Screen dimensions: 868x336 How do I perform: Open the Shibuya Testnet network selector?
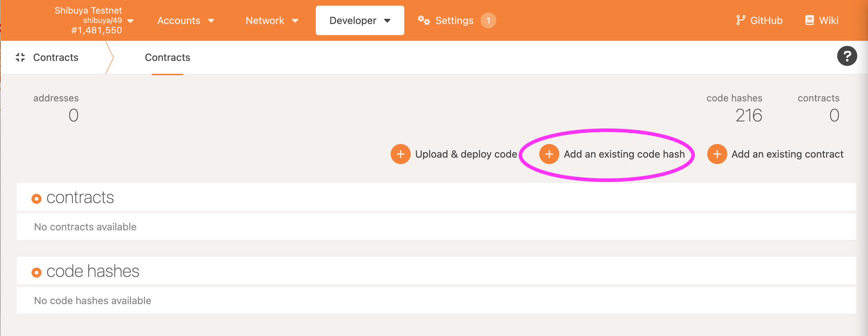(94, 20)
